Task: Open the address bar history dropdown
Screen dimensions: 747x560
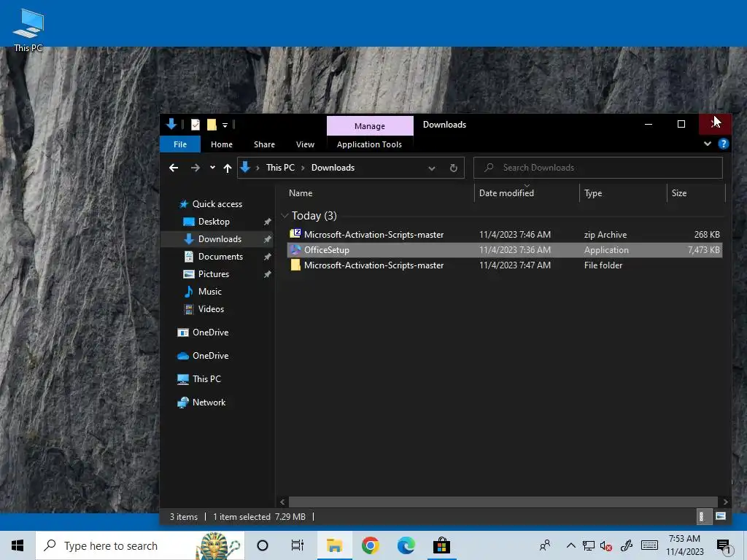Action: tap(432, 168)
